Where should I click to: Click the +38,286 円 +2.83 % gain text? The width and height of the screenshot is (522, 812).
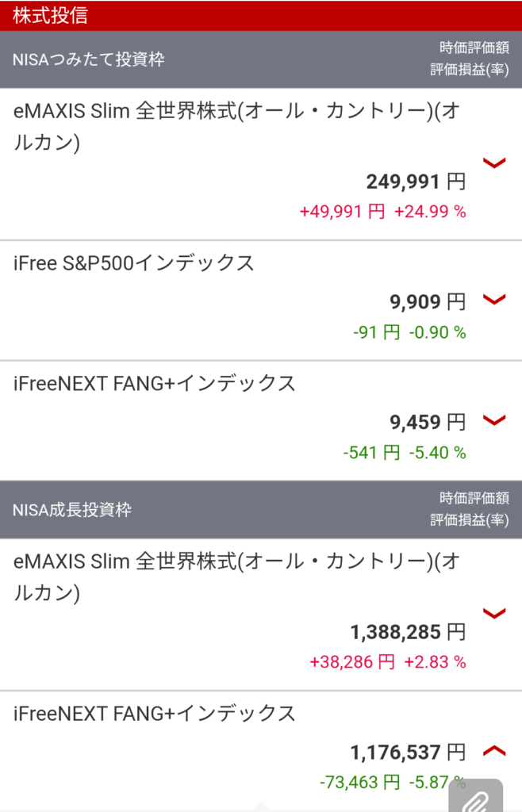point(388,662)
